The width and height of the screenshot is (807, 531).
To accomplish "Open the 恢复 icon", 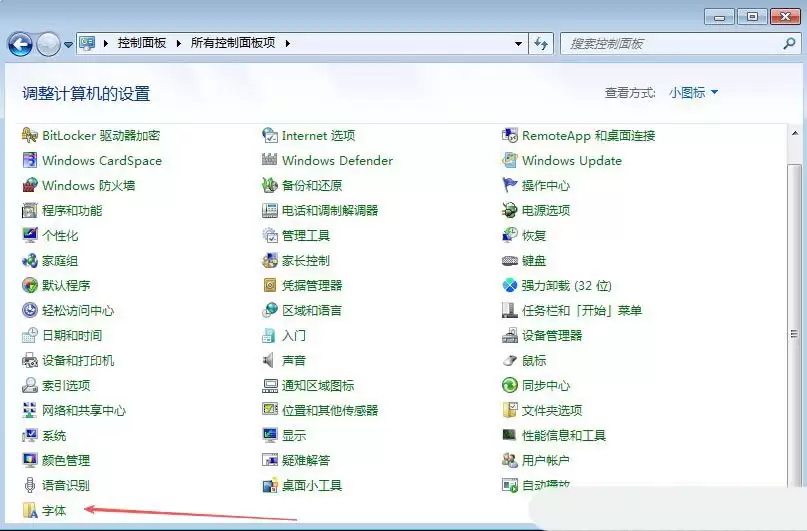I will [x=510, y=235].
